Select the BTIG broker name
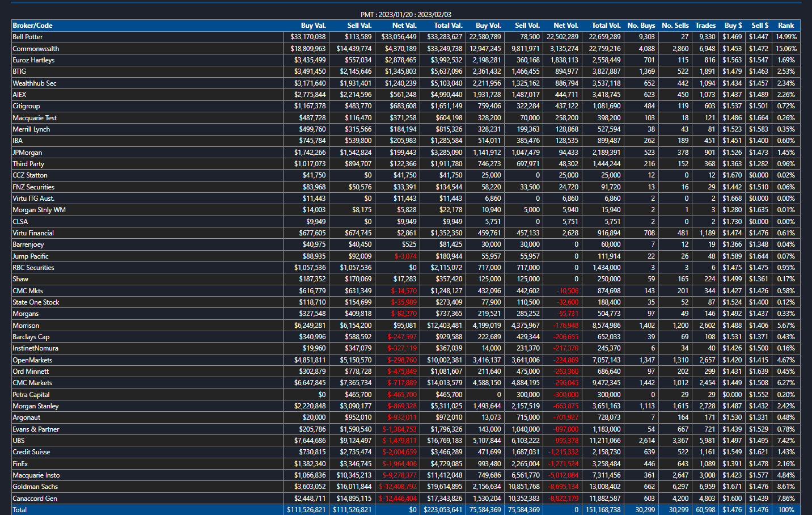This screenshot has height=515, width=812. (x=19, y=71)
